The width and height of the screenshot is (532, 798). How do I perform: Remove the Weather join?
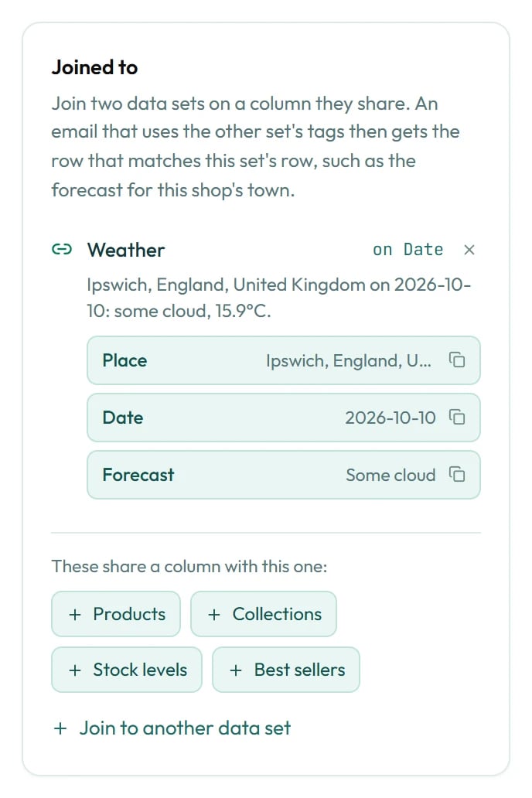469,250
